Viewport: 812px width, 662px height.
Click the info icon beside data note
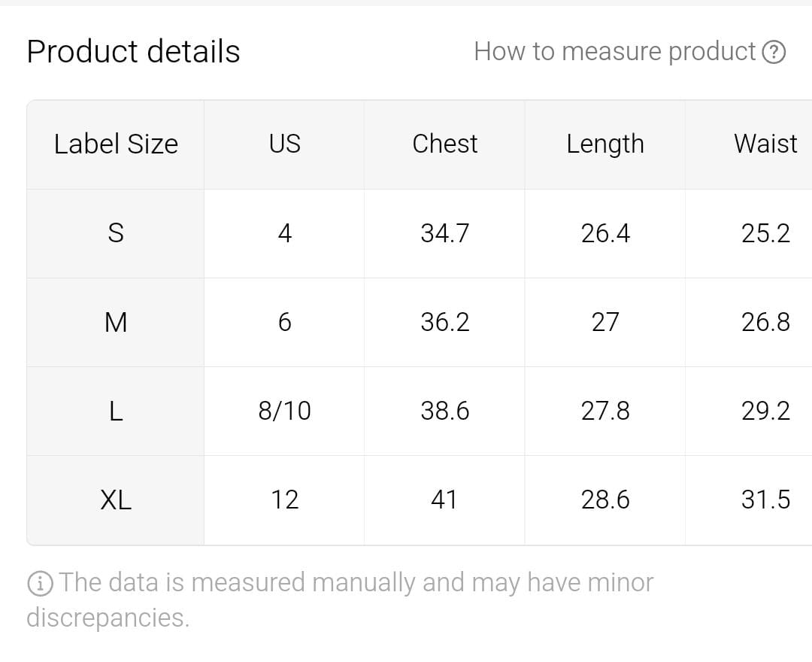coord(40,583)
